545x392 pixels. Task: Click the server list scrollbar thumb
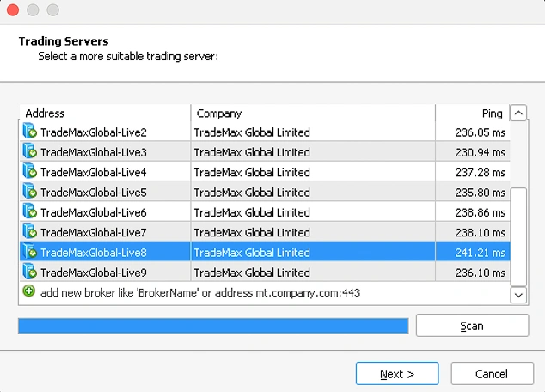[518, 236]
